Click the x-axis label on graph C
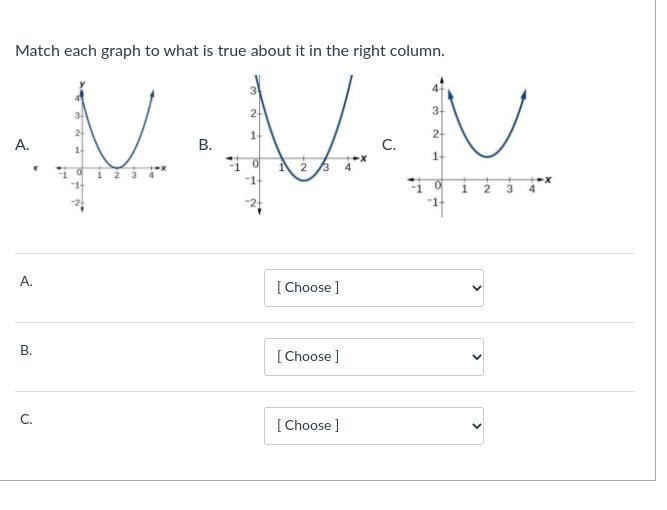 point(548,180)
